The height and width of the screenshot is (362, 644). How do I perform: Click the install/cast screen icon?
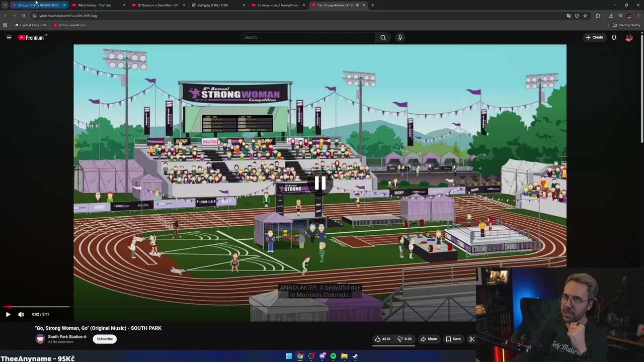click(577, 16)
